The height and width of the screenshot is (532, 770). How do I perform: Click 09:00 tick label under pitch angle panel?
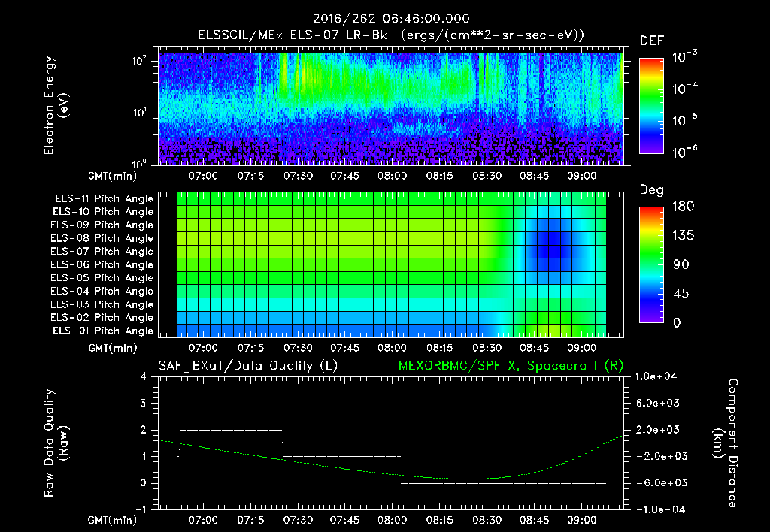coord(581,348)
